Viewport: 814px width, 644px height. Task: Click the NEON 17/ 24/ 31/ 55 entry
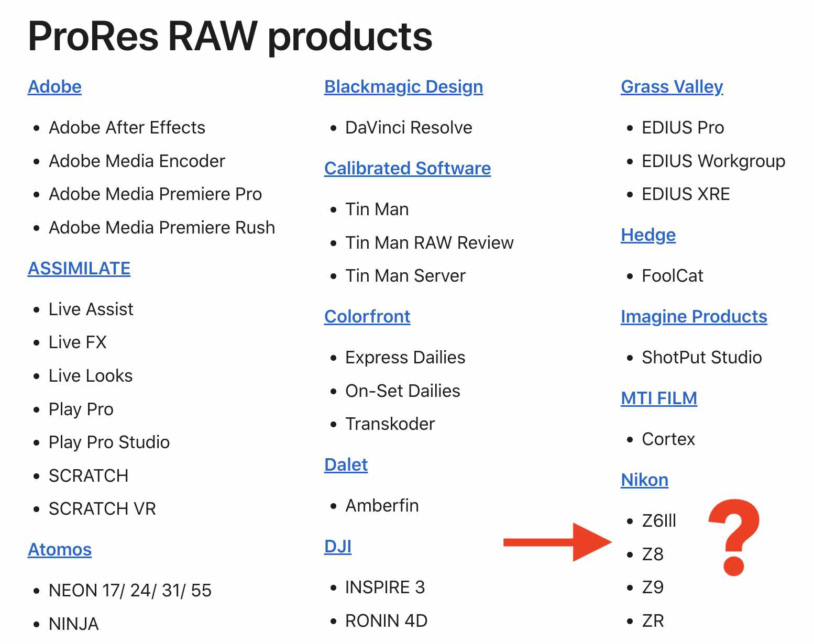coord(130,591)
